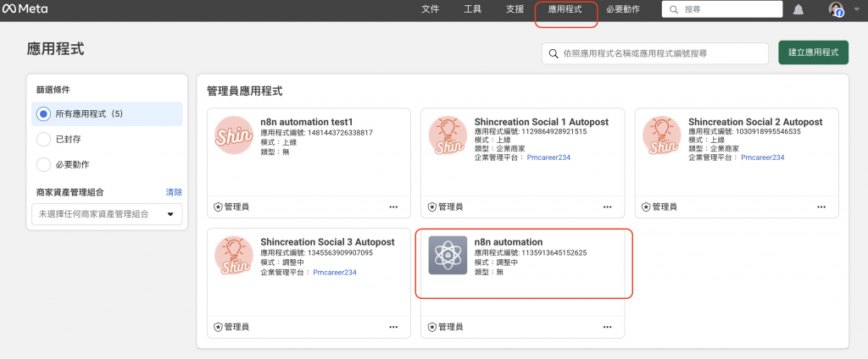Select the 必要動作 filter radio
Image resolution: width=868 pixels, height=359 pixels.
[43, 165]
